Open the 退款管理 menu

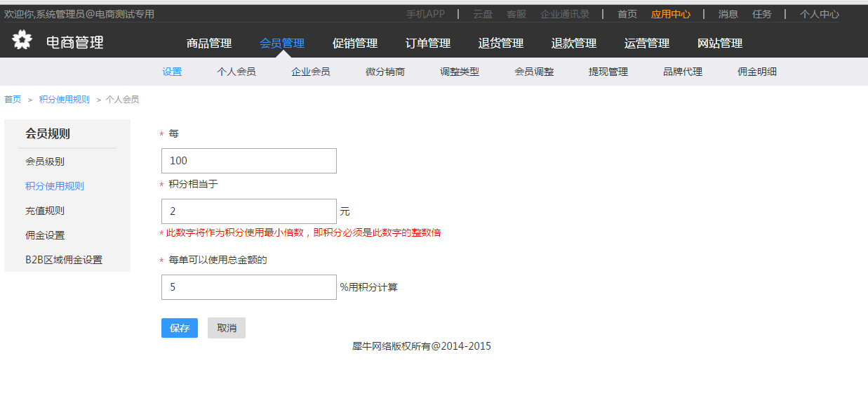coord(574,44)
